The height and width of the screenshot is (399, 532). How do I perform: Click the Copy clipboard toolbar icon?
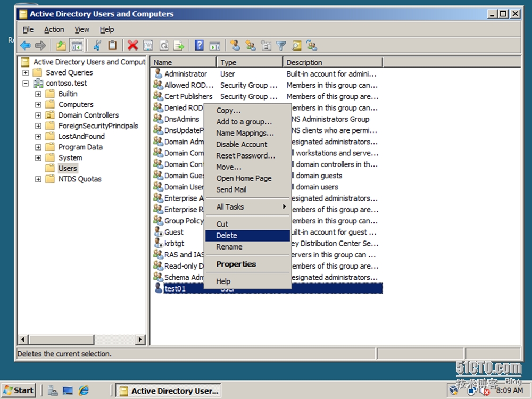pos(112,45)
